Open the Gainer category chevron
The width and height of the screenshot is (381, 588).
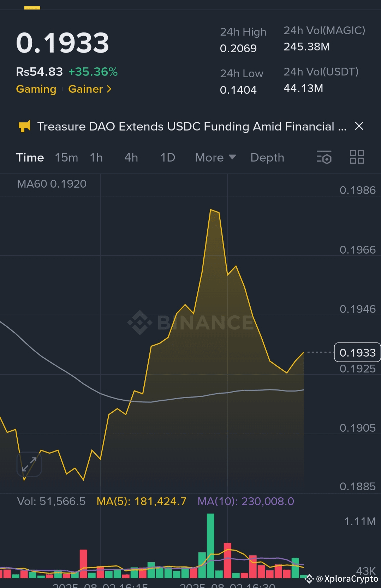[x=109, y=89]
